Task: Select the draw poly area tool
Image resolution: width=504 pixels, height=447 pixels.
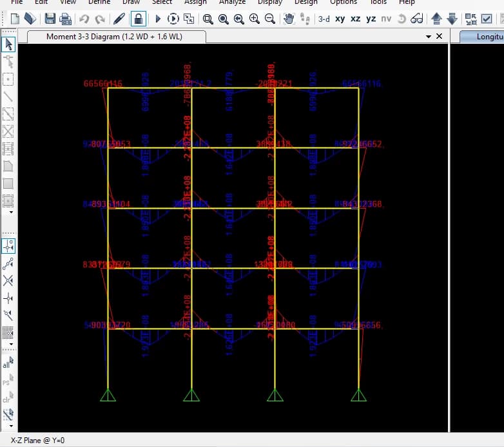Action: pos(8,166)
